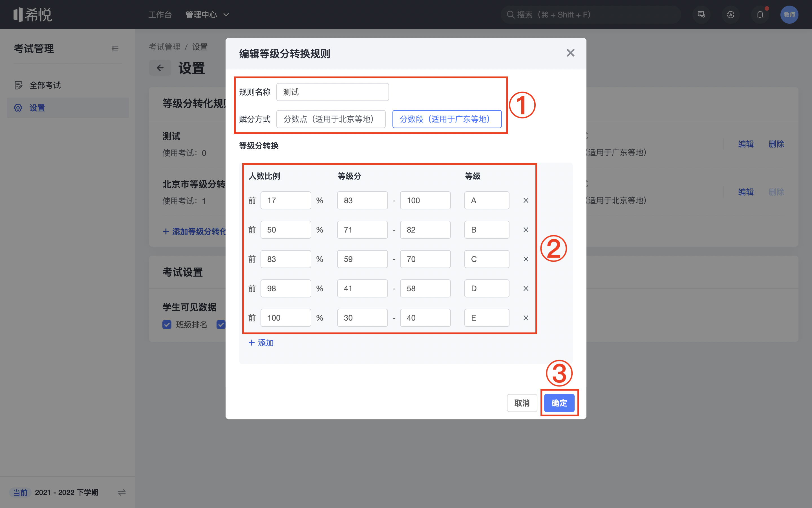This screenshot has width=812, height=508.
Task: Click the score field showing 83 for grade A
Action: (x=362, y=201)
